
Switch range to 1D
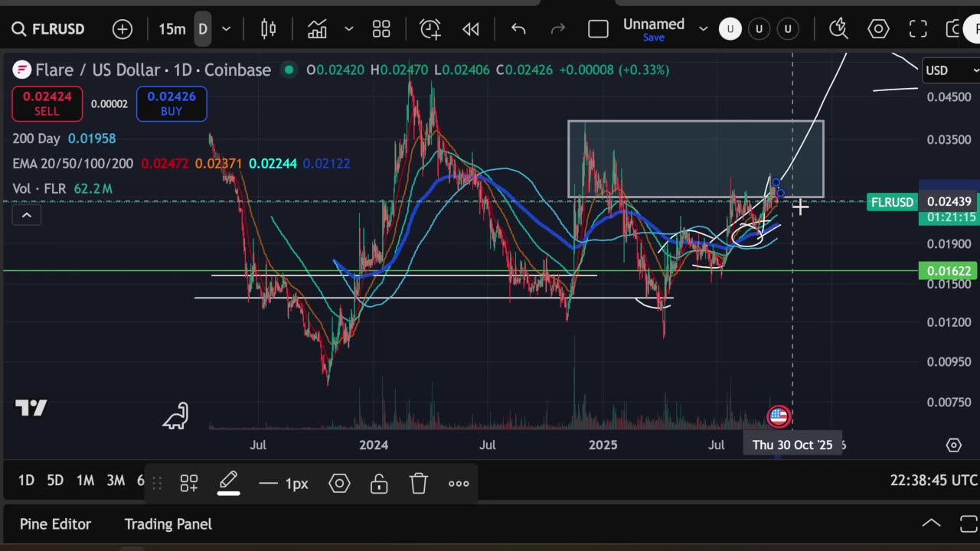[x=26, y=481]
